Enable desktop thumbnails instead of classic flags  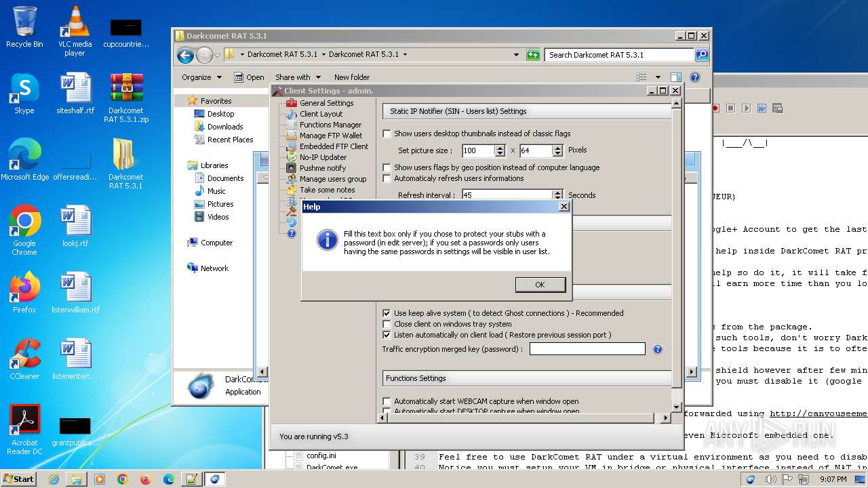click(387, 134)
